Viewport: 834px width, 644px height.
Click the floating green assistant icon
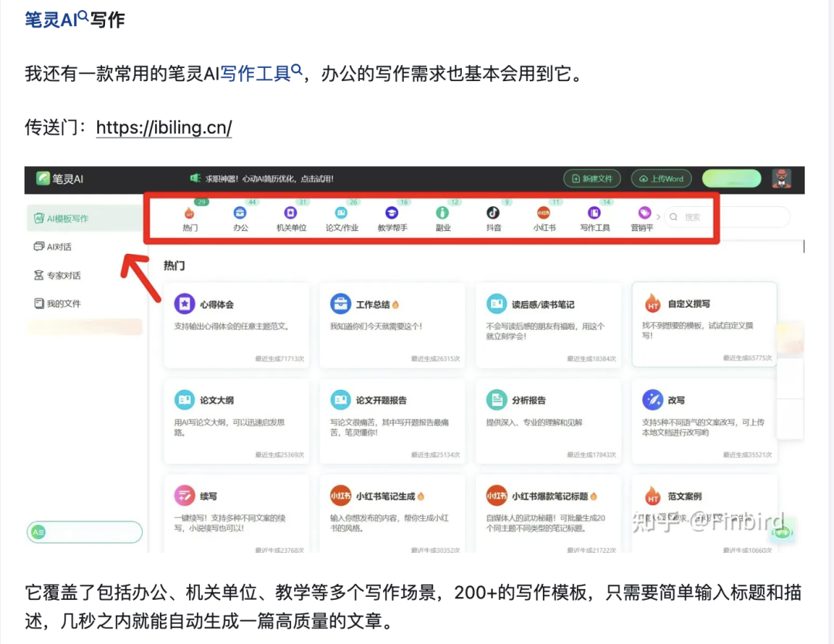[x=781, y=530]
